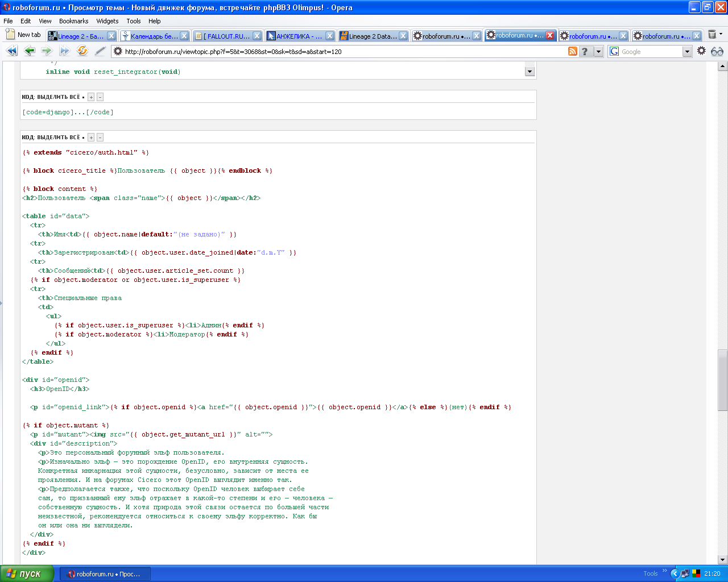
Task: Go back with green back arrow
Action: pyautogui.click(x=30, y=51)
